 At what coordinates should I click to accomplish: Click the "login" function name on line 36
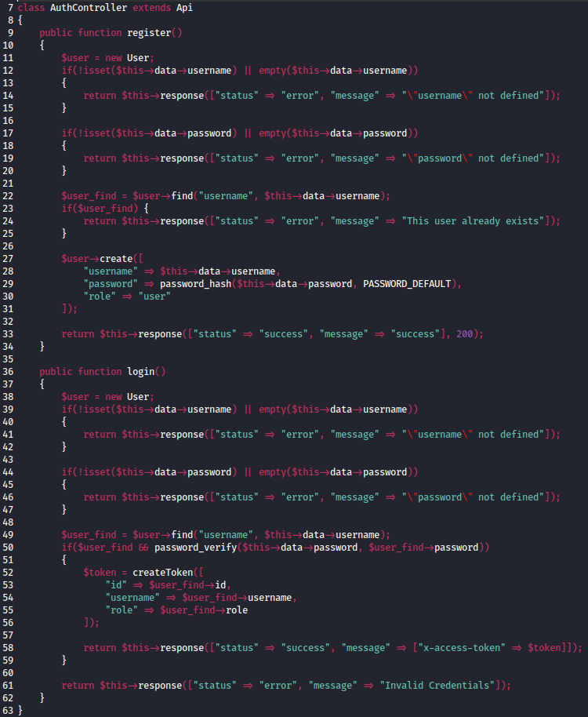(x=140, y=371)
